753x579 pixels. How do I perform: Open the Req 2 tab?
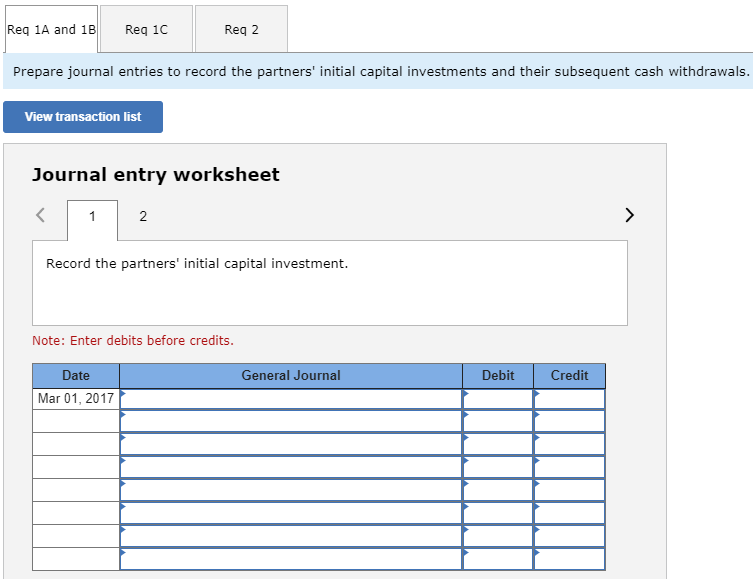tap(242, 29)
